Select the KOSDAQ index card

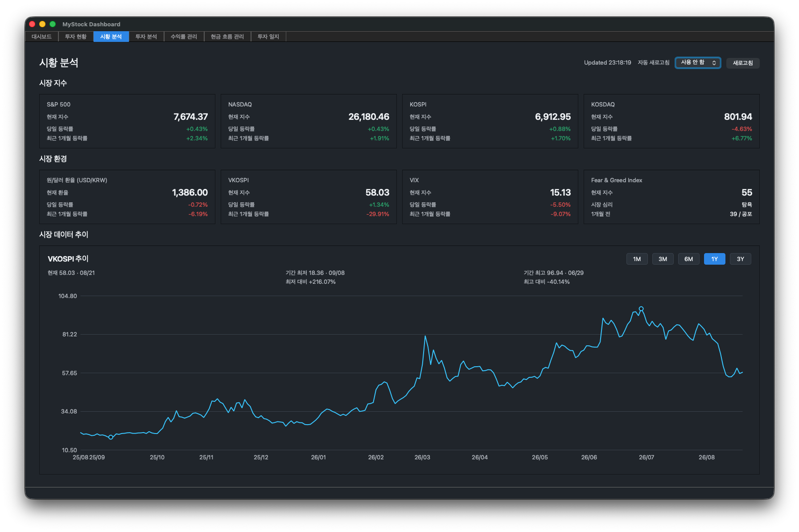point(671,121)
